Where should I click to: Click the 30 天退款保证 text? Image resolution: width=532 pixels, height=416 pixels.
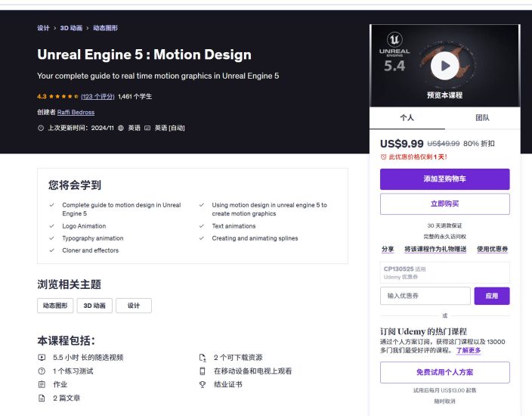444,225
